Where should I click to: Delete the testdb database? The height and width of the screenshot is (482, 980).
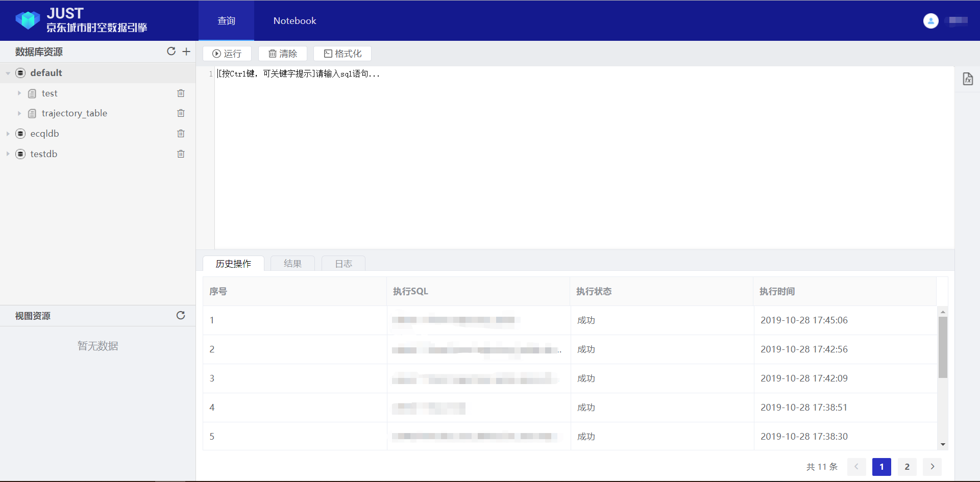(181, 154)
